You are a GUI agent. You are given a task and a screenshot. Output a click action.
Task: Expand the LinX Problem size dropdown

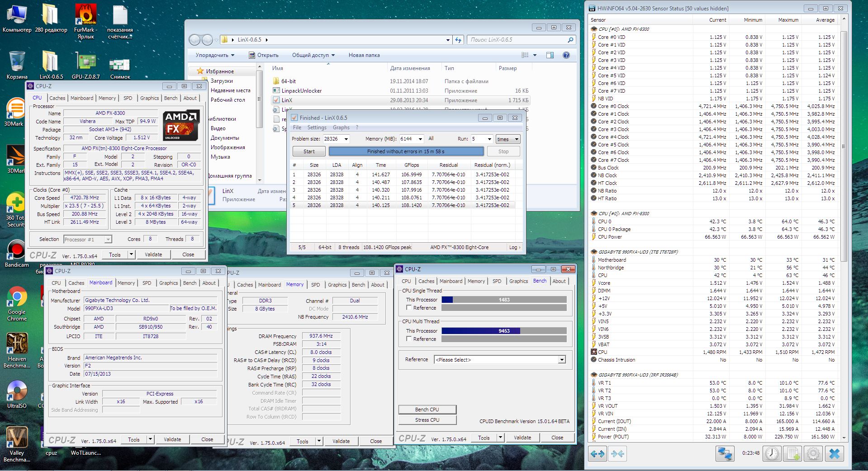tap(346, 139)
